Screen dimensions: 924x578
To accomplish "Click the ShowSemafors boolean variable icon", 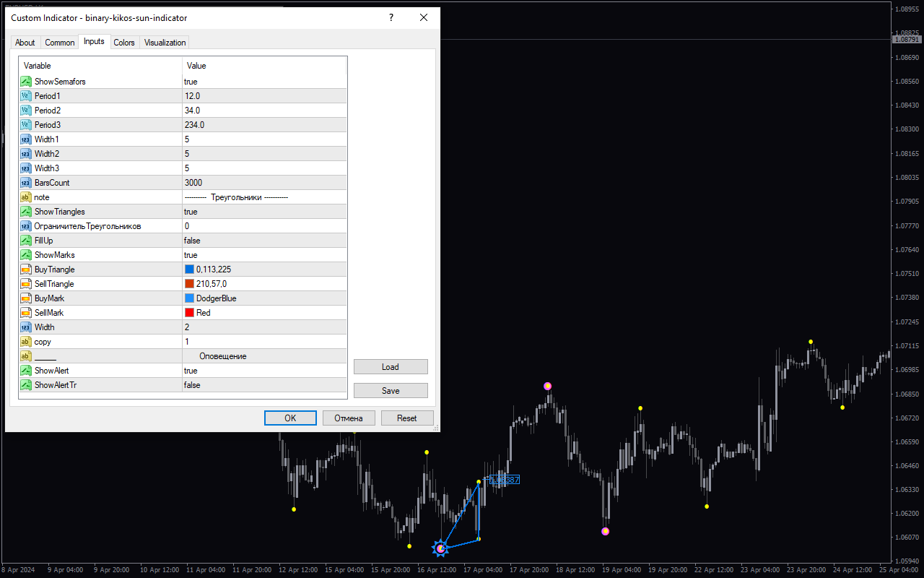I will tap(25, 82).
